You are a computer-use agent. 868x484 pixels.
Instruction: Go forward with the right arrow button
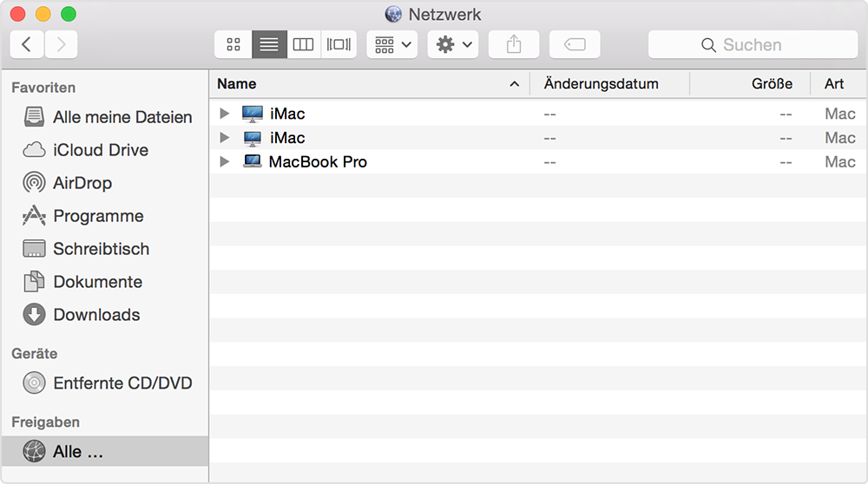[x=61, y=44]
